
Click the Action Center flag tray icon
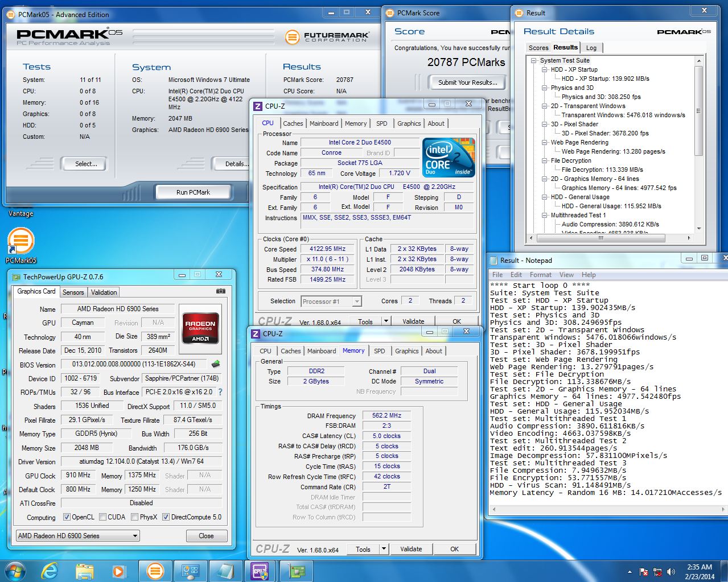(644, 572)
